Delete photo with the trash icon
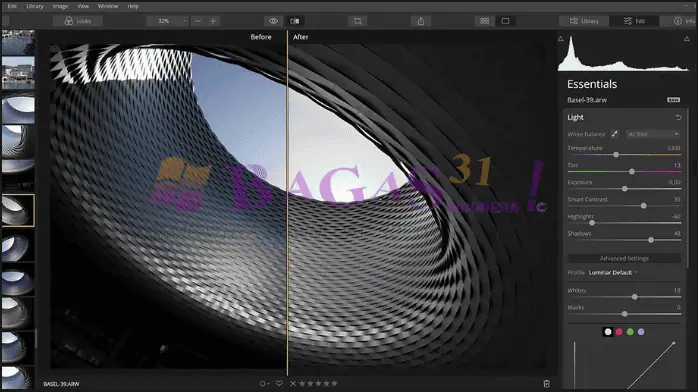Image resolution: width=698 pixels, height=392 pixels. 546,384
